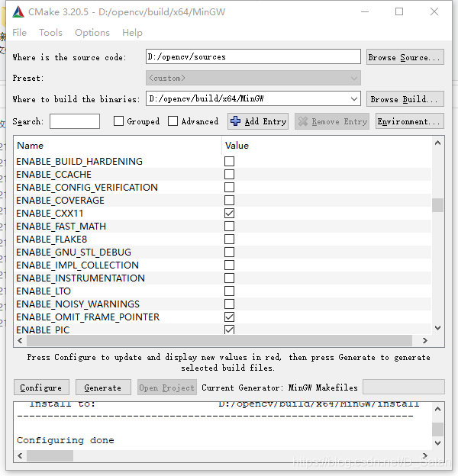Screen dimensions: 458x476
Task: Click the Browse Build button
Action: (x=405, y=99)
